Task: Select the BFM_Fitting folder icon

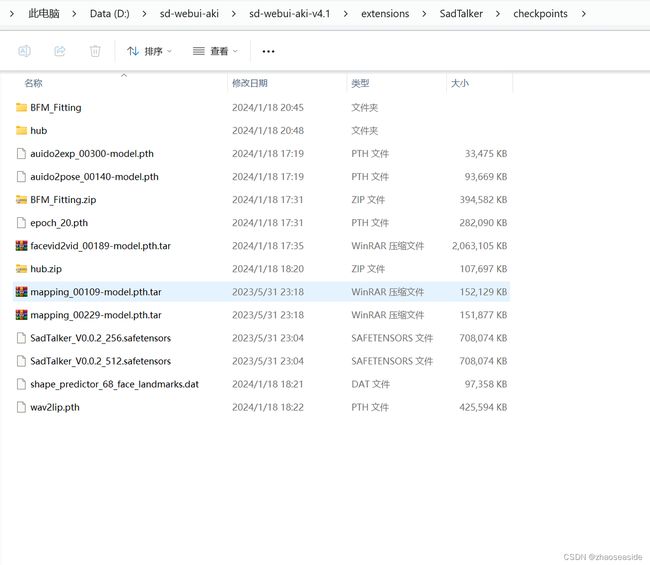Action: [x=21, y=107]
